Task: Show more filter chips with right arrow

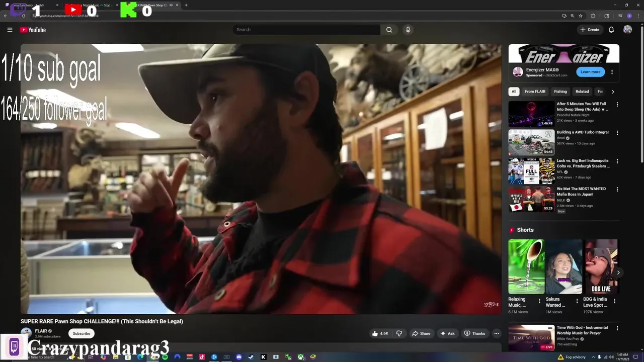Action: click(x=612, y=92)
